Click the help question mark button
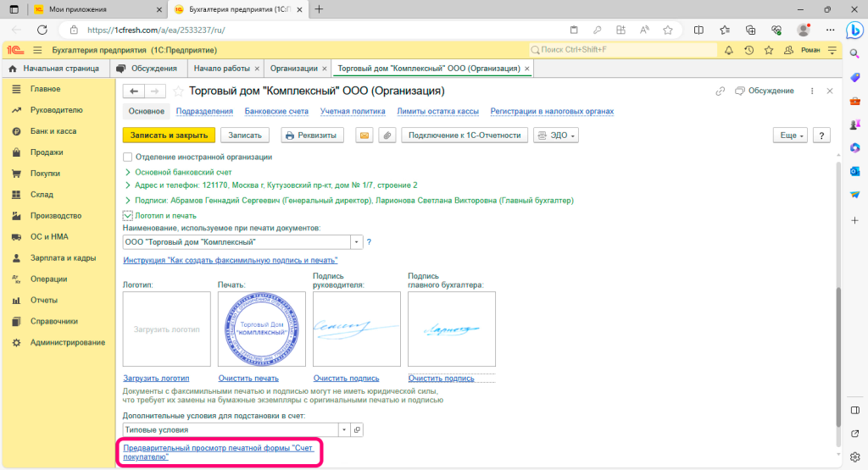Image resolution: width=868 pixels, height=470 pixels. click(x=821, y=135)
